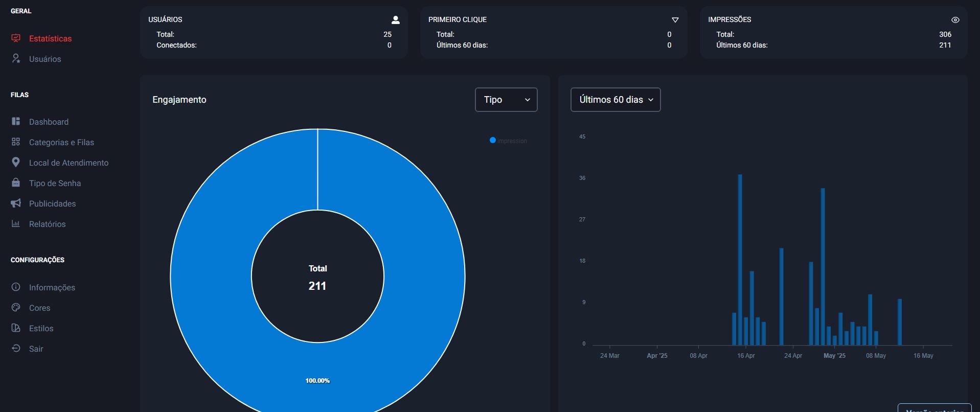Toggle the impression legend entry
The image size is (980, 412).
pyautogui.click(x=508, y=141)
